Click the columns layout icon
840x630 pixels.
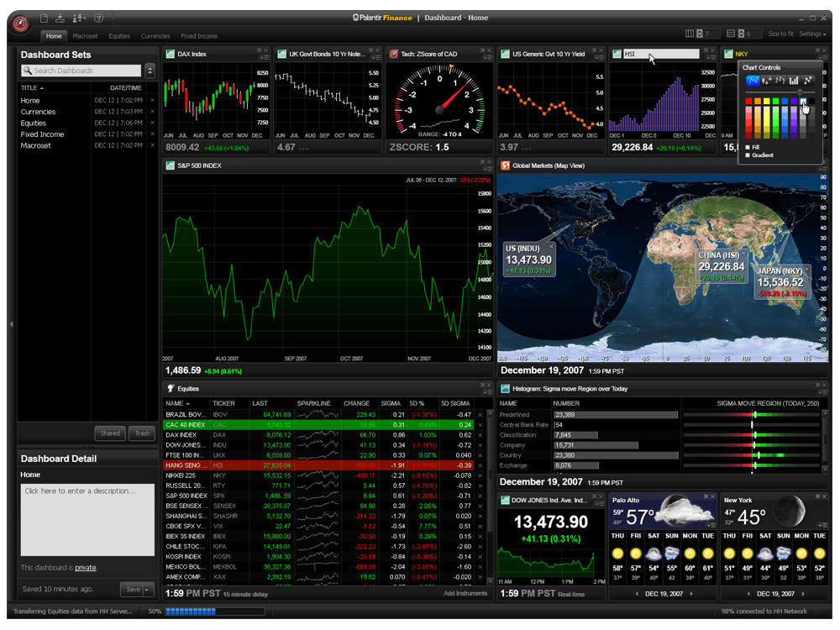(x=690, y=34)
